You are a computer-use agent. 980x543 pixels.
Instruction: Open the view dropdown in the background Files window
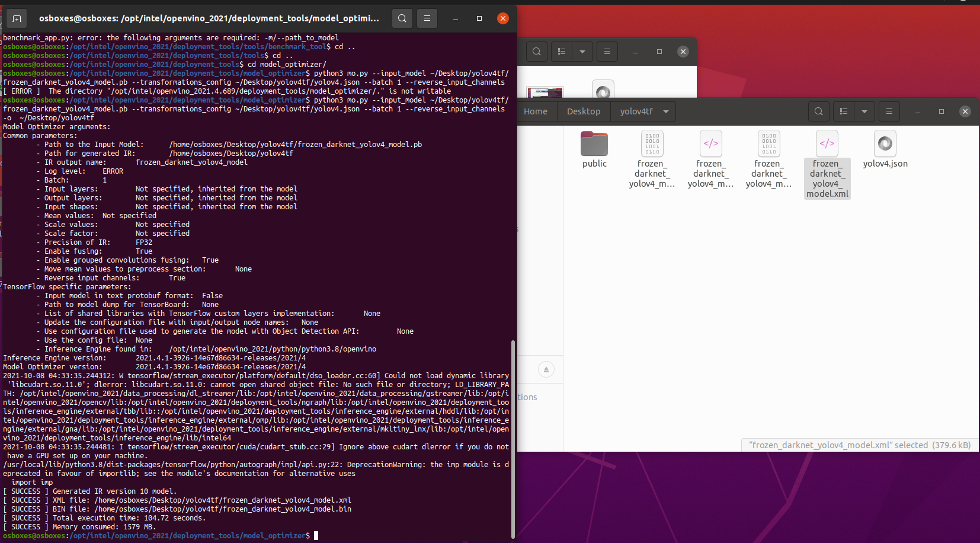coord(582,52)
